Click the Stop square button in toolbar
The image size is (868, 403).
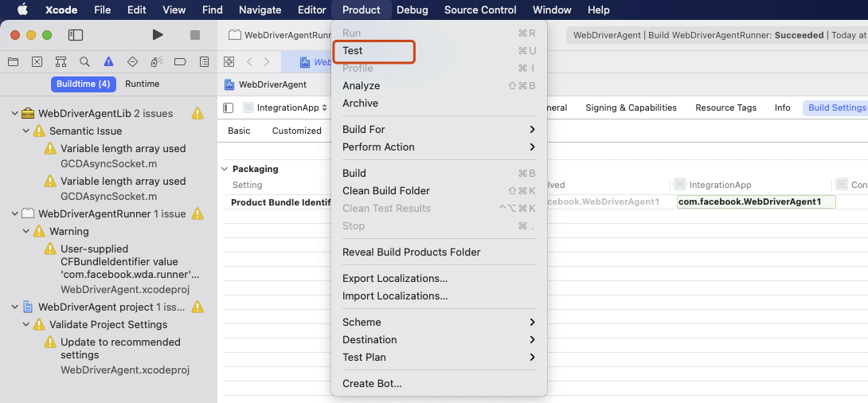[195, 35]
